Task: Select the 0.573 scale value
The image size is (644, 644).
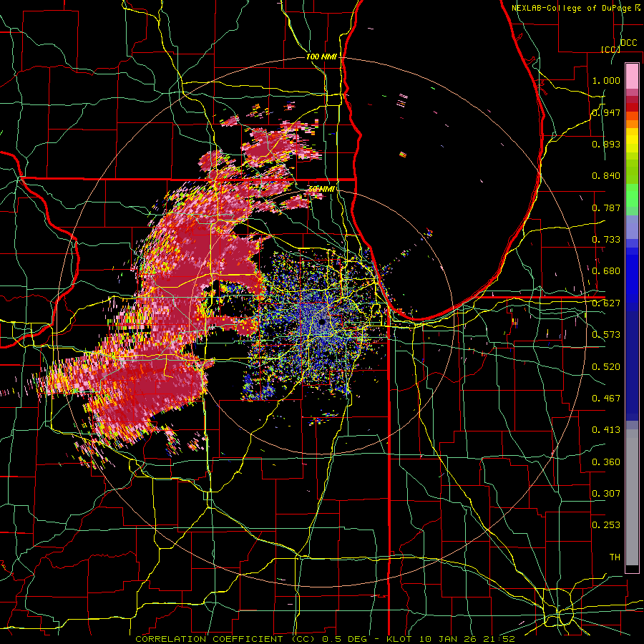Action: 606,335
